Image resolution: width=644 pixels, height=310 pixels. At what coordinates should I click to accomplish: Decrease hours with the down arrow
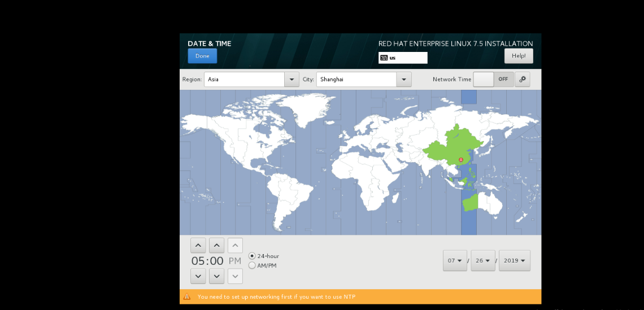click(198, 276)
